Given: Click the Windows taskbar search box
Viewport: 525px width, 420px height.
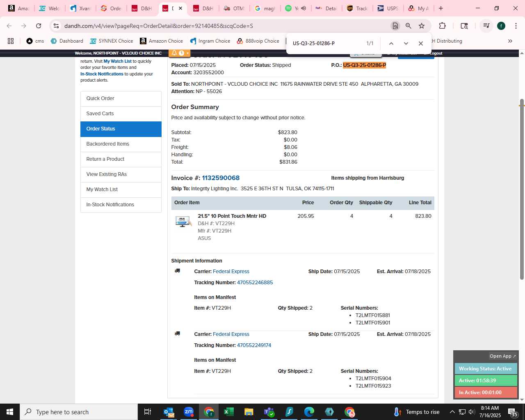Looking at the screenshot, I should [79, 412].
